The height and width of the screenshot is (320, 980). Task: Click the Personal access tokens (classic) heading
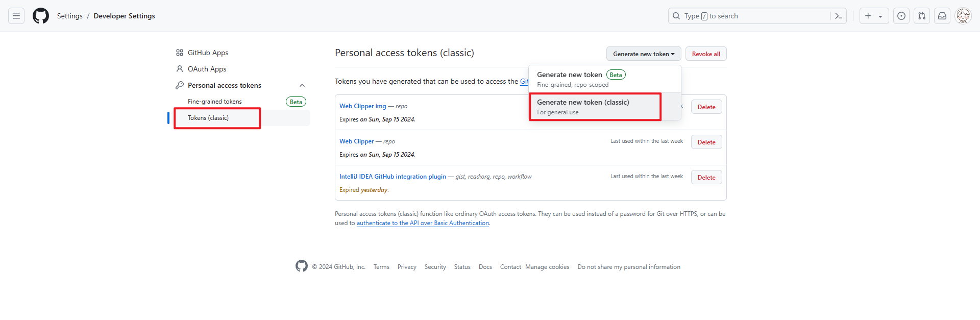404,53
